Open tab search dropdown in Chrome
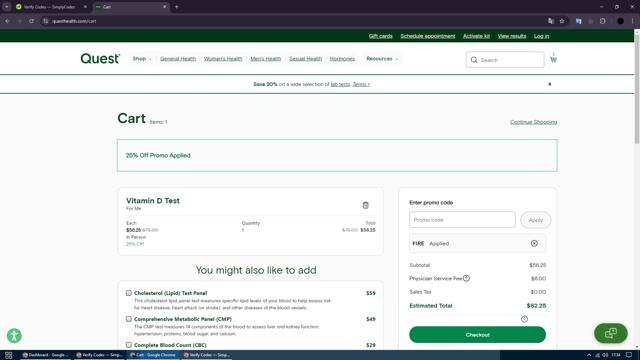Image resolution: width=640 pixels, height=360 pixels. (x=7, y=7)
